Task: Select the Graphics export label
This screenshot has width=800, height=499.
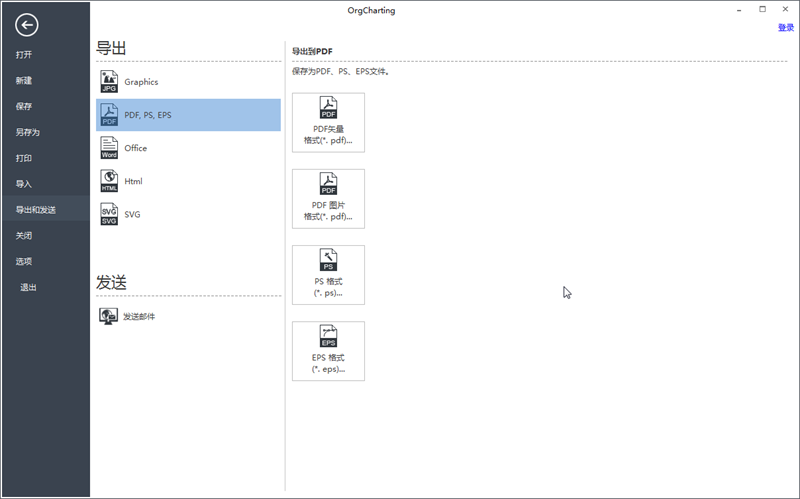Action: pos(141,82)
